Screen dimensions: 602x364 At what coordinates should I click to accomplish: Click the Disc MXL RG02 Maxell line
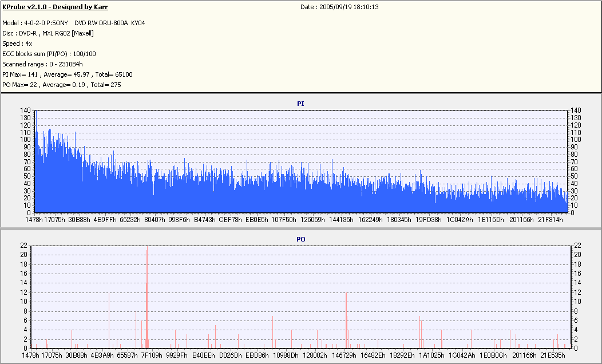point(48,33)
